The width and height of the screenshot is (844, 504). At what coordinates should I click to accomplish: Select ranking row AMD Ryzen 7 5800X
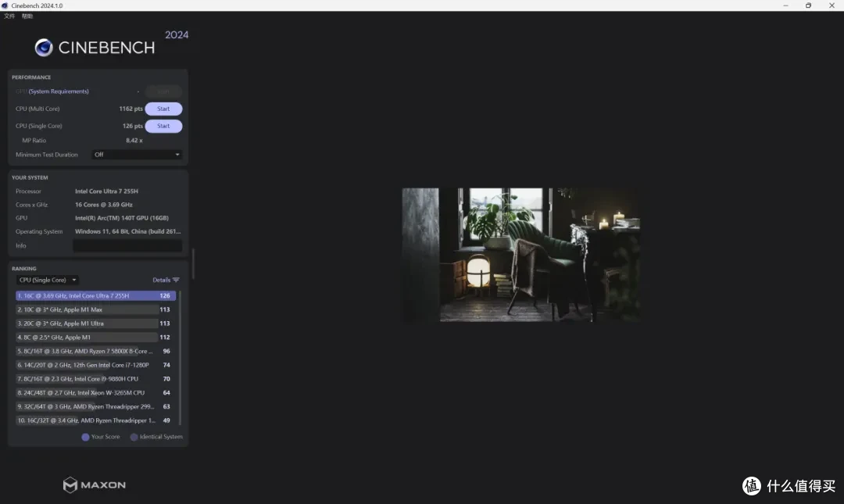95,351
